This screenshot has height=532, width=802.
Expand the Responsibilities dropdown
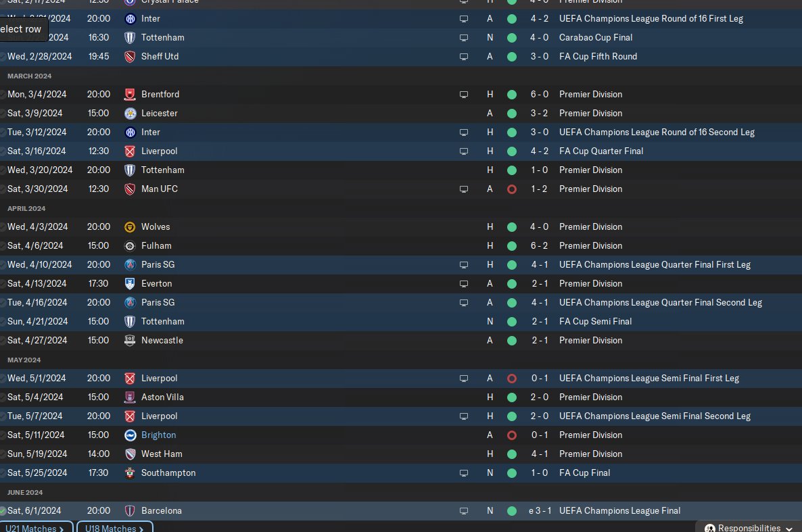tap(749, 528)
